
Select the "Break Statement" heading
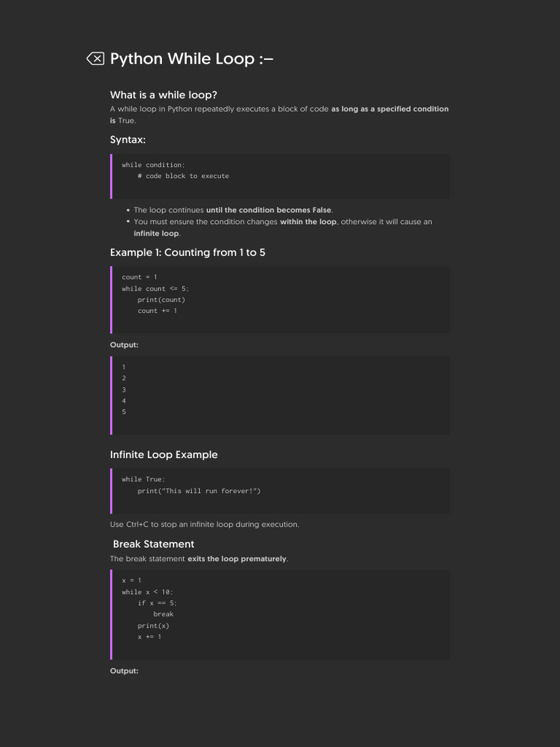click(x=153, y=544)
